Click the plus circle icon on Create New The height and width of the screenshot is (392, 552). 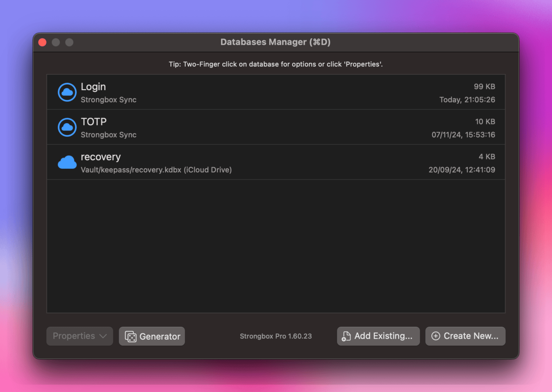pos(436,336)
